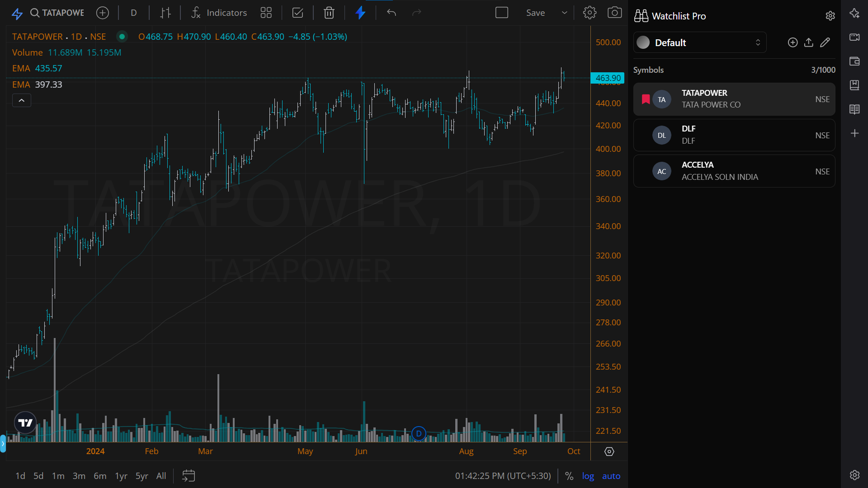Open the news list icon in right sidebar
The width and height of the screenshot is (868, 488).
[x=854, y=109]
